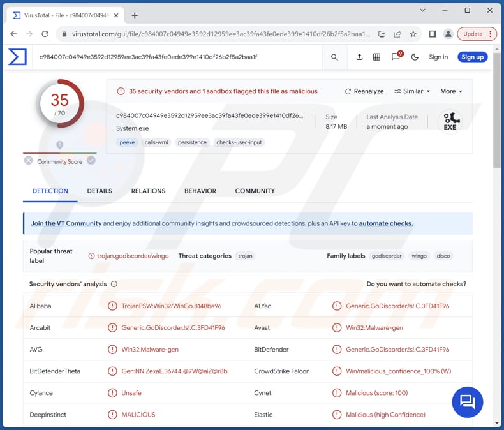
Task: Click the persistence tag
Action: 192,142
